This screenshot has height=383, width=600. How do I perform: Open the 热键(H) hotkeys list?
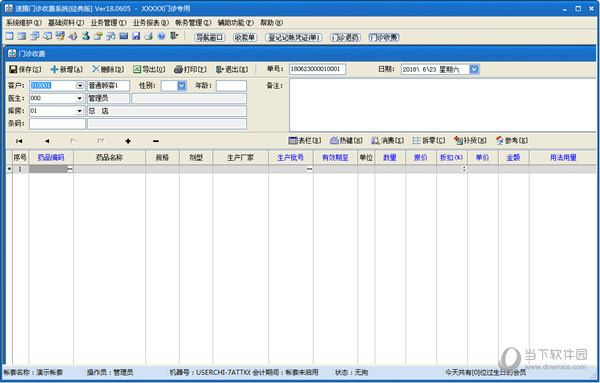coord(346,140)
